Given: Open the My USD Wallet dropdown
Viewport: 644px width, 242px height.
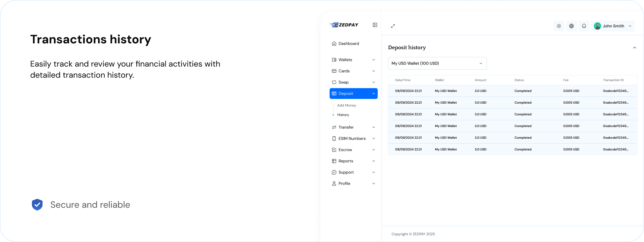Looking at the screenshot, I should [x=437, y=63].
